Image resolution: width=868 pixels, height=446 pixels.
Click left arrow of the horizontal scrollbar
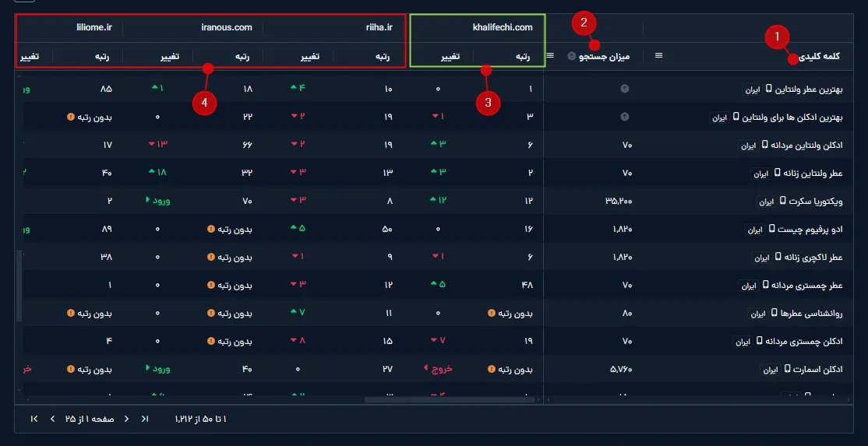[26, 399]
